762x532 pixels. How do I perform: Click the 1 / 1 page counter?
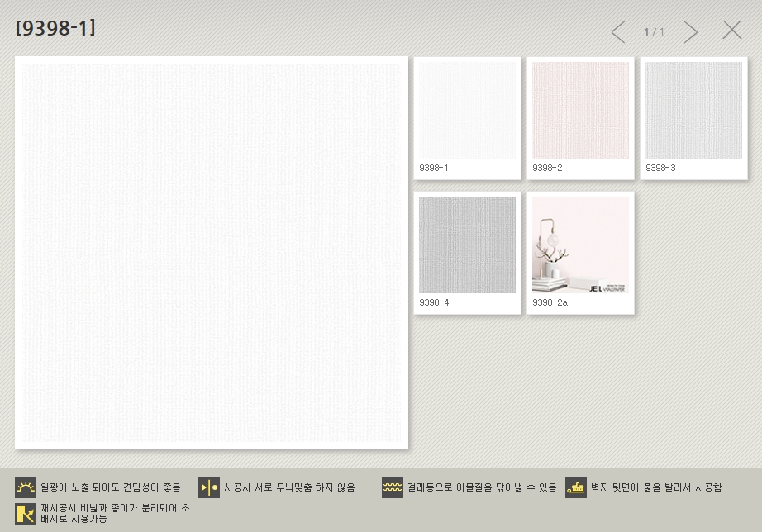(x=654, y=32)
